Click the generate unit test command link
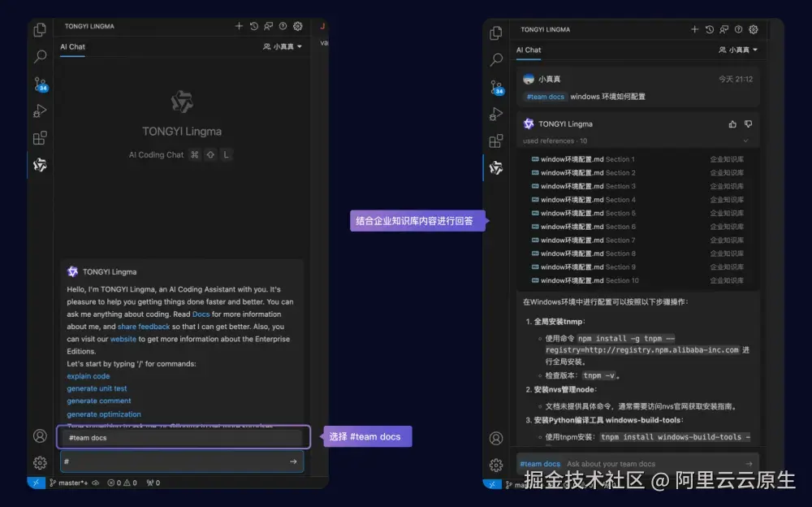Viewport: 812px width, 507px height. click(x=97, y=388)
